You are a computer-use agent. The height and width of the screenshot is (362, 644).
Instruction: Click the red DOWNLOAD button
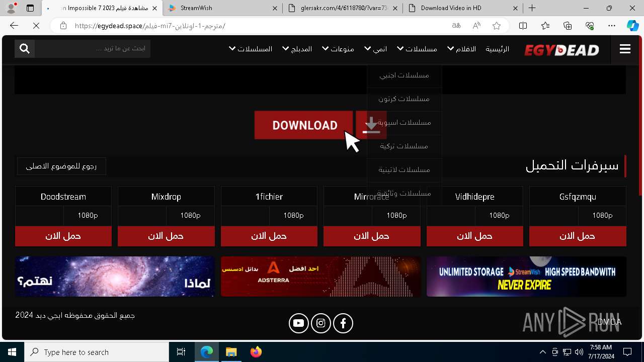pos(304,125)
